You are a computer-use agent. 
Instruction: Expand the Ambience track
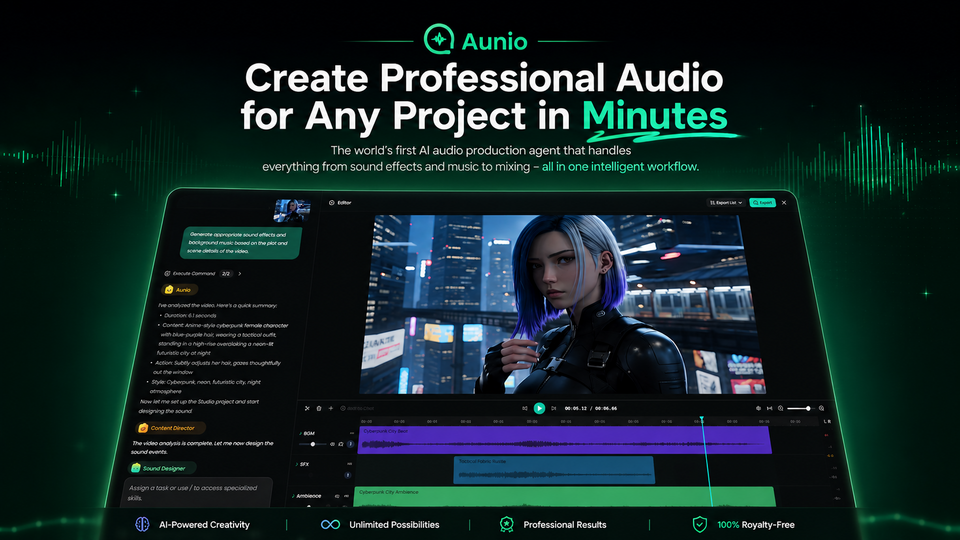tap(293, 496)
